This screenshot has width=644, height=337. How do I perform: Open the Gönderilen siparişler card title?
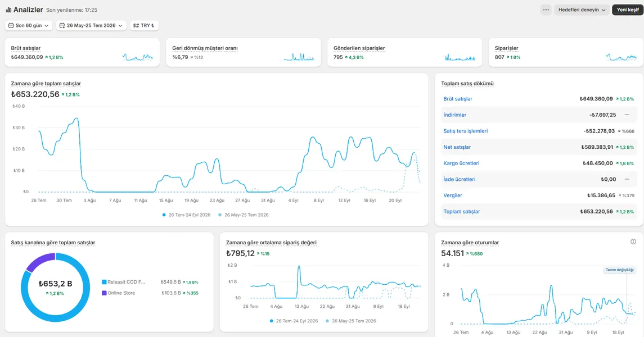[359, 48]
